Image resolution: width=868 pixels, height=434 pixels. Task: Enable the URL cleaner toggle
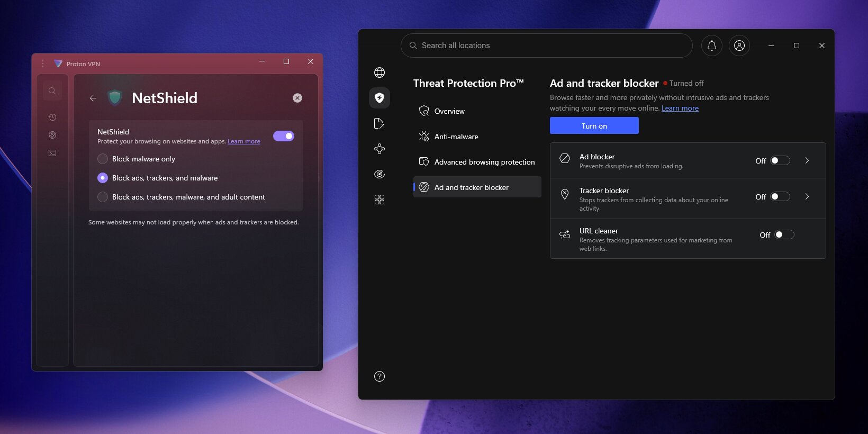(784, 234)
